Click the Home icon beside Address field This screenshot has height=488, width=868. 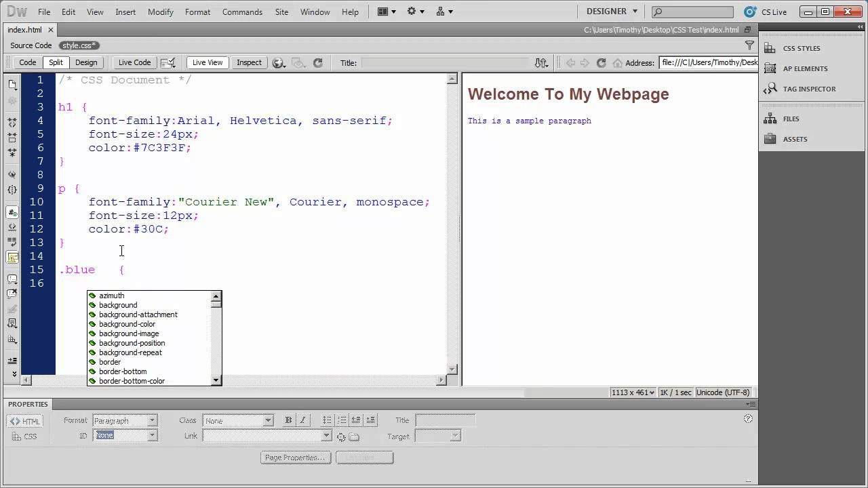(x=617, y=62)
